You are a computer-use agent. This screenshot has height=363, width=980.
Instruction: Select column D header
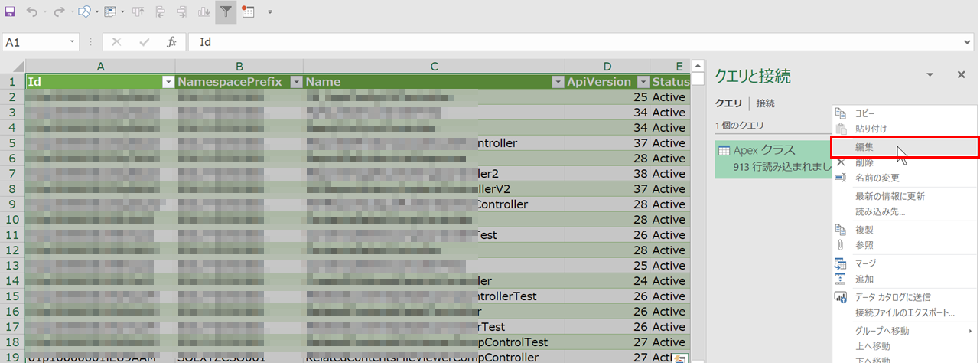[x=607, y=67]
